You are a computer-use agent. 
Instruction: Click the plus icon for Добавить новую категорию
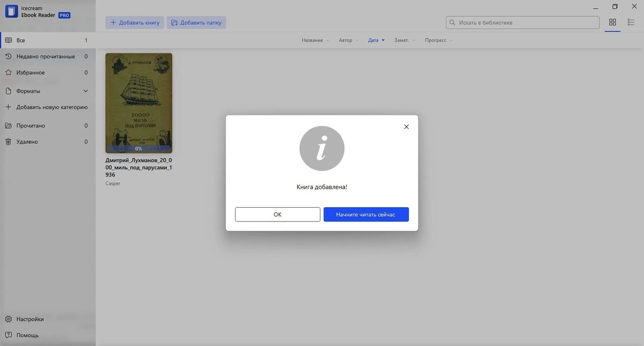(x=8, y=107)
